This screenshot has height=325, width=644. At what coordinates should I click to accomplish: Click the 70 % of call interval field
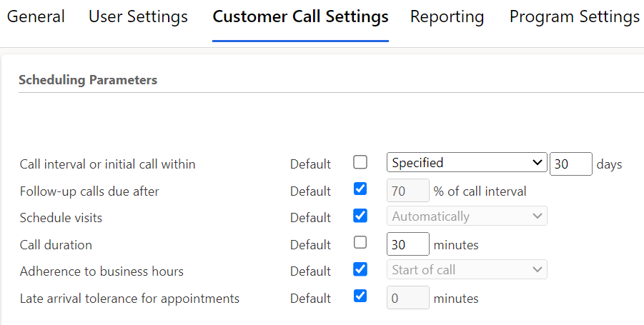pos(407,191)
